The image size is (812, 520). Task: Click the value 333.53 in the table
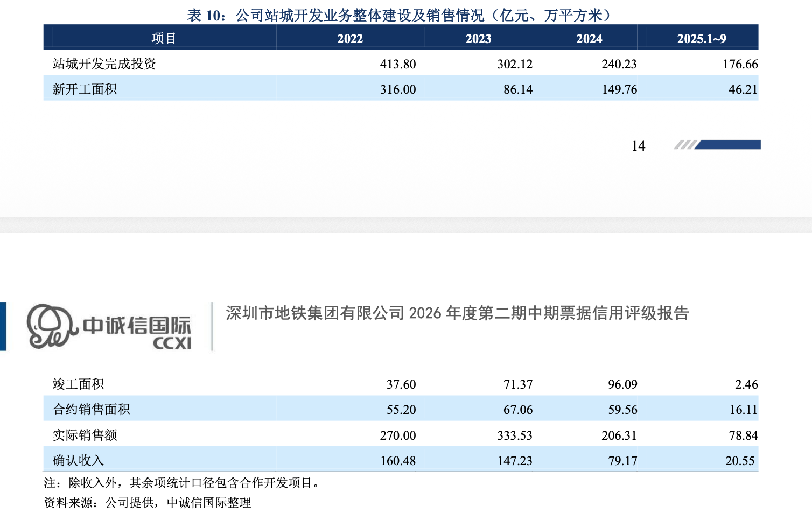pos(514,435)
